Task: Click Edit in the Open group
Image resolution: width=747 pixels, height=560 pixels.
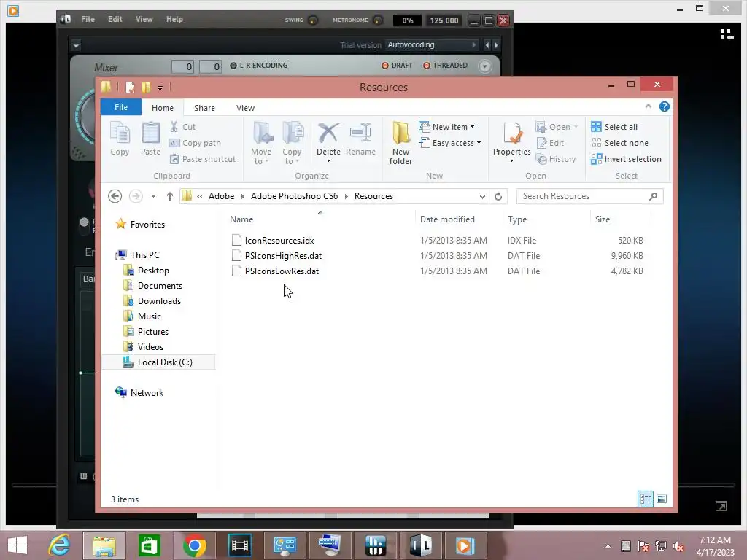Action: (551, 143)
